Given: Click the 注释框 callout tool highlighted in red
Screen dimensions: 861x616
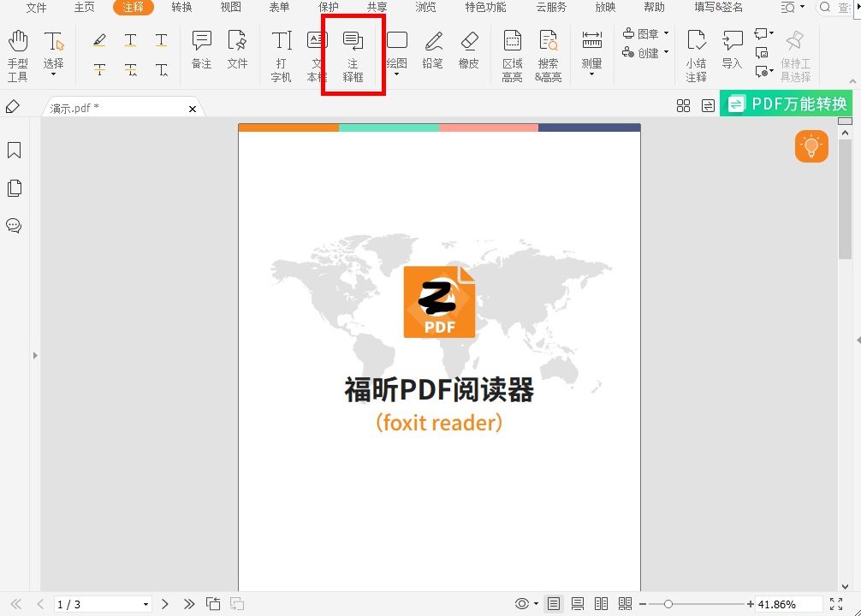Looking at the screenshot, I should click(x=352, y=53).
